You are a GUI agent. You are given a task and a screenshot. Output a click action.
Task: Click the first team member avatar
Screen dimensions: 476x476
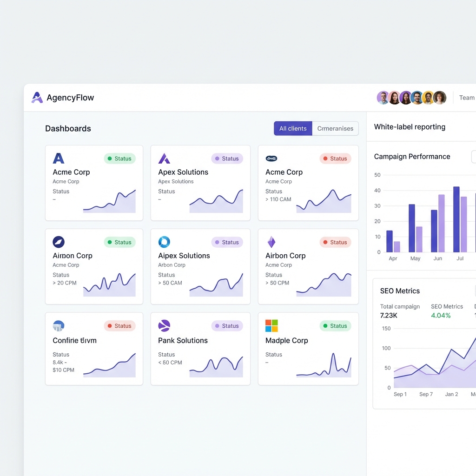383,98
